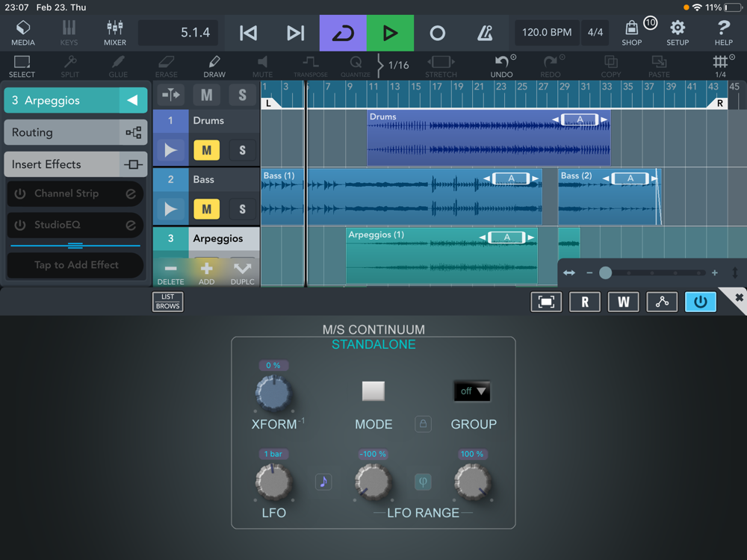This screenshot has width=747, height=560.
Task: Tap the 120.0 BPM tempo field
Action: 547,32
